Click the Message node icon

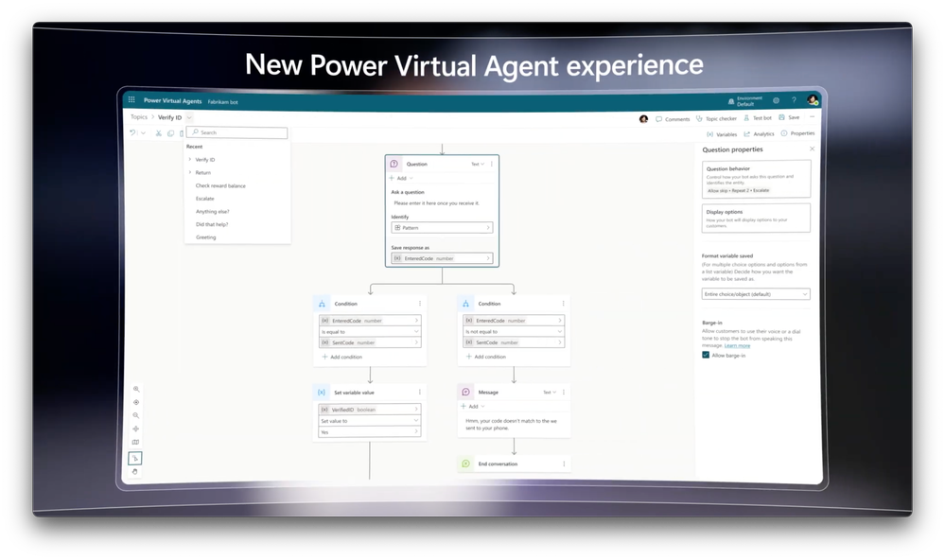click(x=465, y=393)
